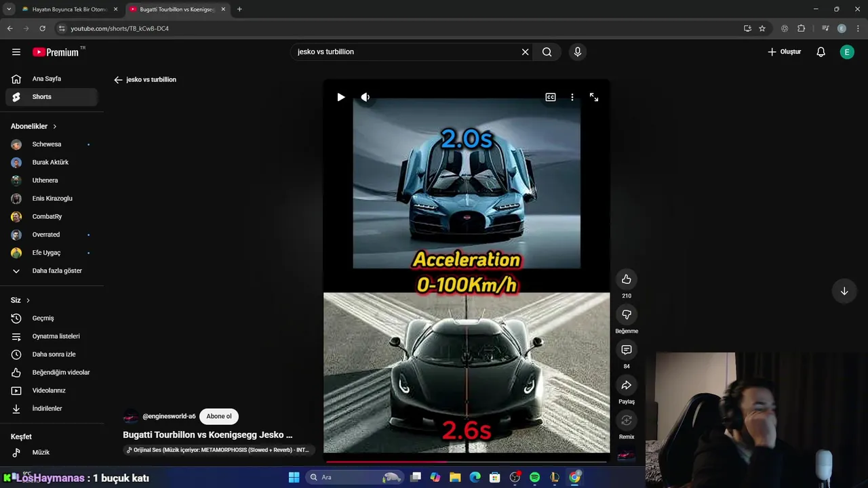This screenshot has height=488, width=868.
Task: Go back from jesko vs turbillion results
Action: [118, 80]
